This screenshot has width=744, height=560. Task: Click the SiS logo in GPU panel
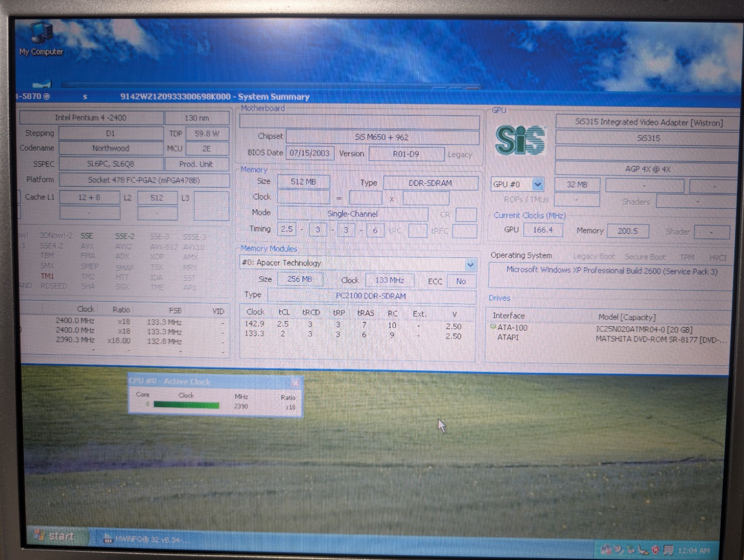coord(520,140)
